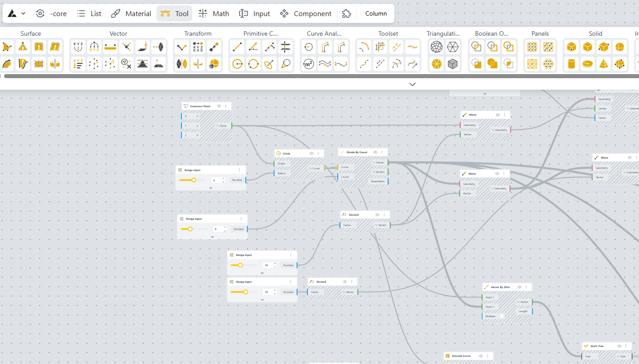Choose the square grid Panels tool
The width and height of the screenshot is (639, 364).
[x=532, y=47]
